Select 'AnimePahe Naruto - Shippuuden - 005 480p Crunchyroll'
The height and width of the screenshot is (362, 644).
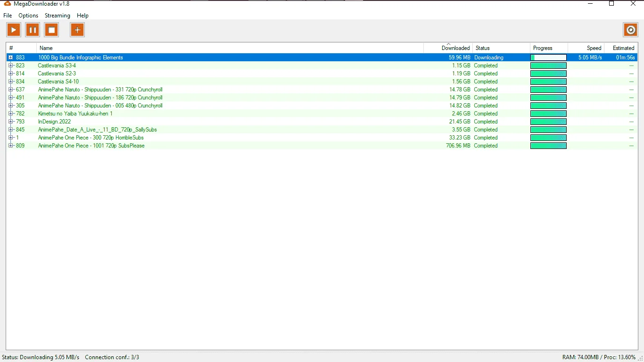[x=100, y=106]
